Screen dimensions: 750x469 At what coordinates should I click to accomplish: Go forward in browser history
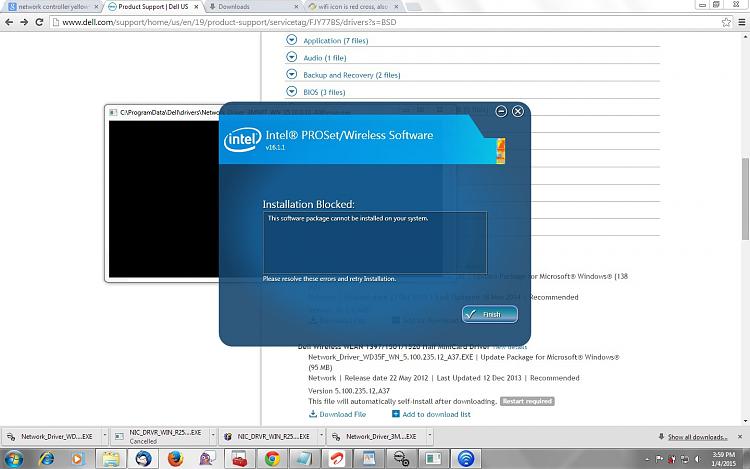click(24, 22)
